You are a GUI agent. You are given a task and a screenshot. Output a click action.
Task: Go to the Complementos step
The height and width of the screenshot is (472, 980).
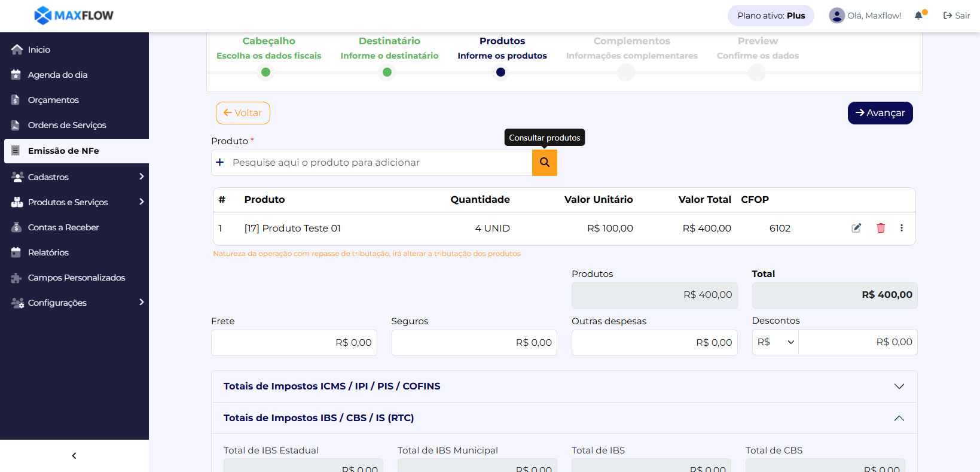click(x=632, y=48)
